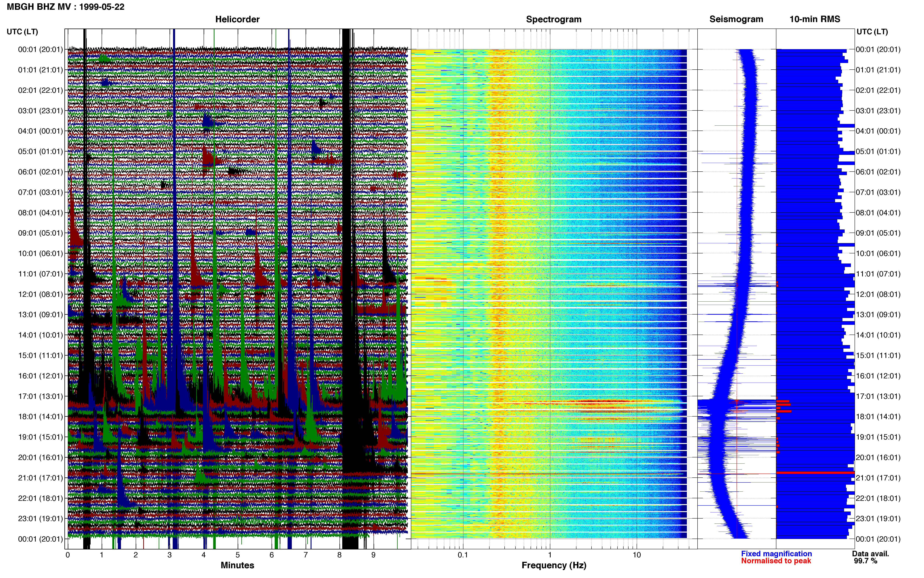Click the left '05:01 (01:01)' time label
Image resolution: width=924 pixels, height=578 pixels.
(x=41, y=151)
